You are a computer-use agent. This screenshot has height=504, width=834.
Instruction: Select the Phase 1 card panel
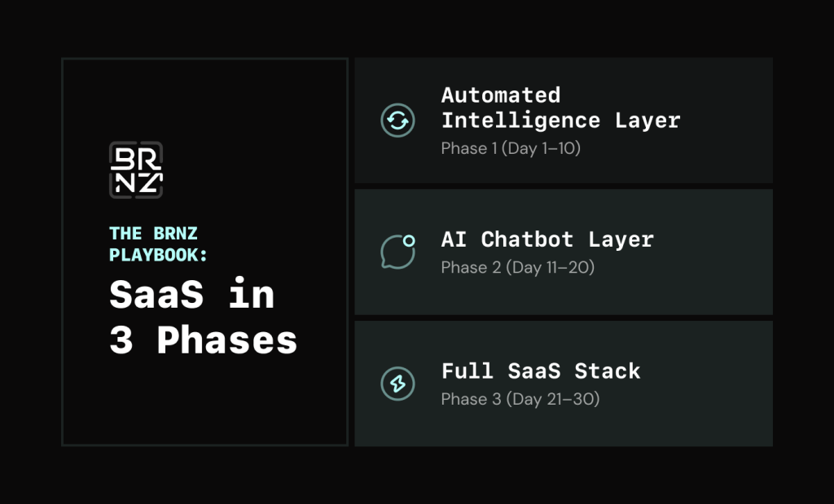tap(564, 121)
